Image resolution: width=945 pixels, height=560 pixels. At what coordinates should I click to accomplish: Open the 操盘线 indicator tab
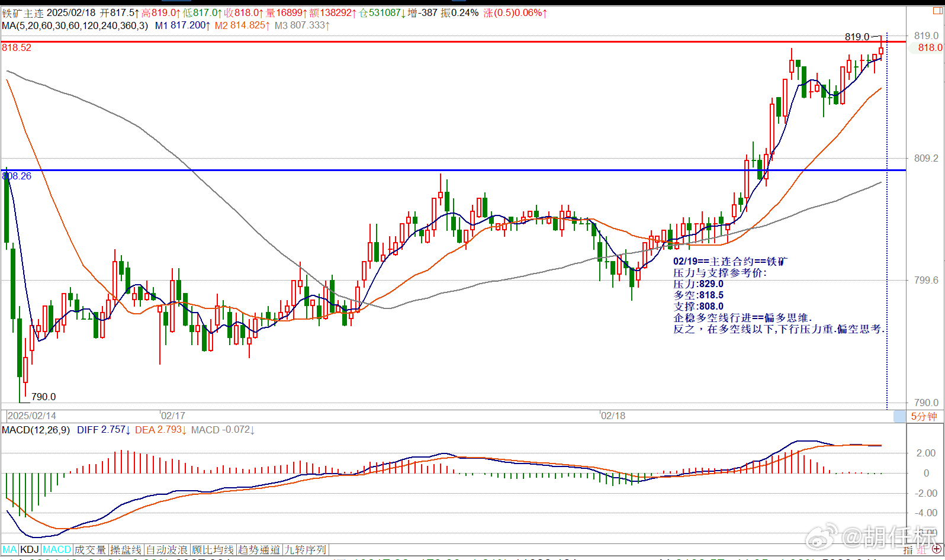126,550
